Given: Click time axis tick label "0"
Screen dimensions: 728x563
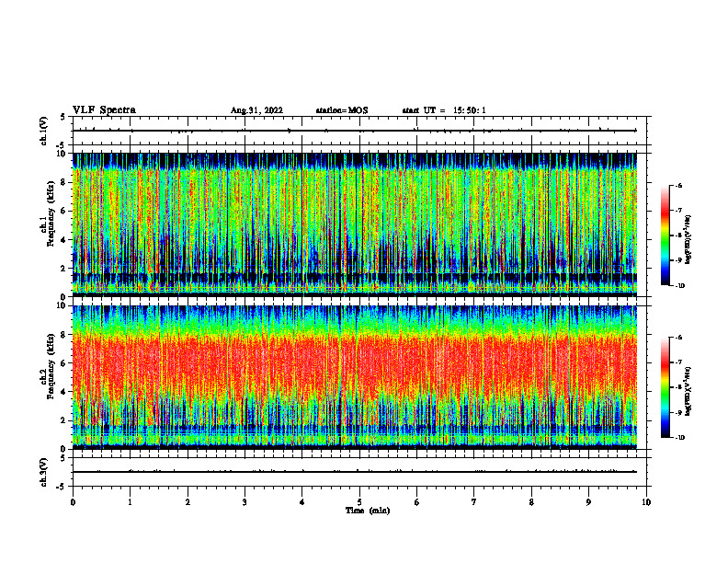Looking at the screenshot, I should (73, 502).
